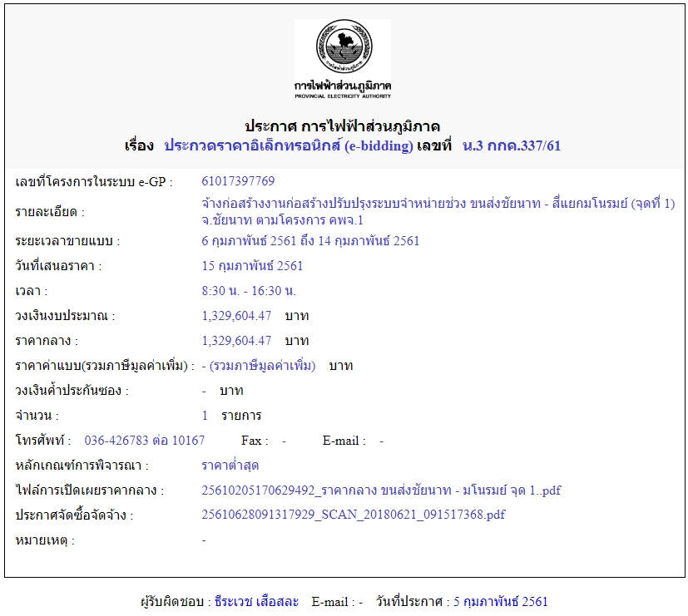Click the time 8:30 น. - 16:30 น.

point(249,291)
